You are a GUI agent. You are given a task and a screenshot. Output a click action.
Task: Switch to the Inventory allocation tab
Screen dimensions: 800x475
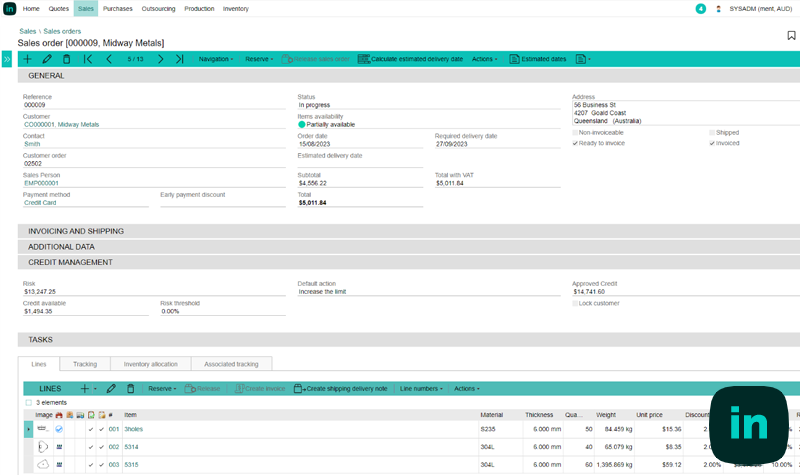(151, 364)
